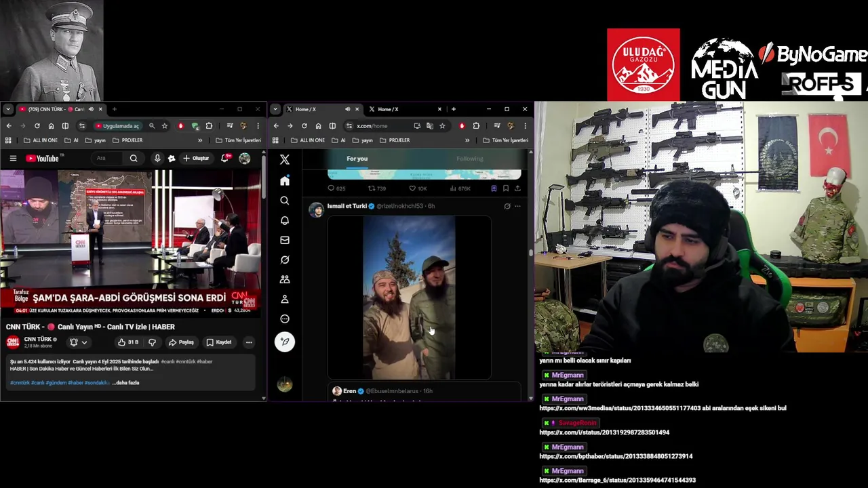Open X Profile person icon
868x488 pixels.
pos(285,299)
